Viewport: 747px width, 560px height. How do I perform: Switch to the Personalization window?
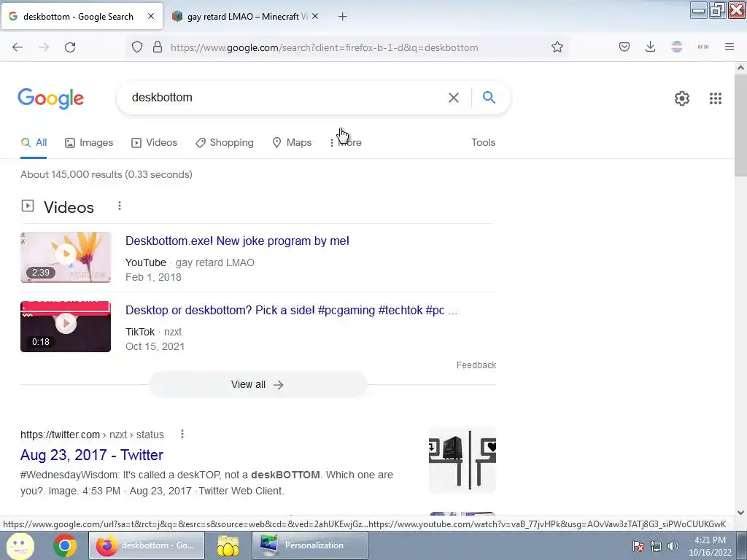pyautogui.click(x=309, y=545)
